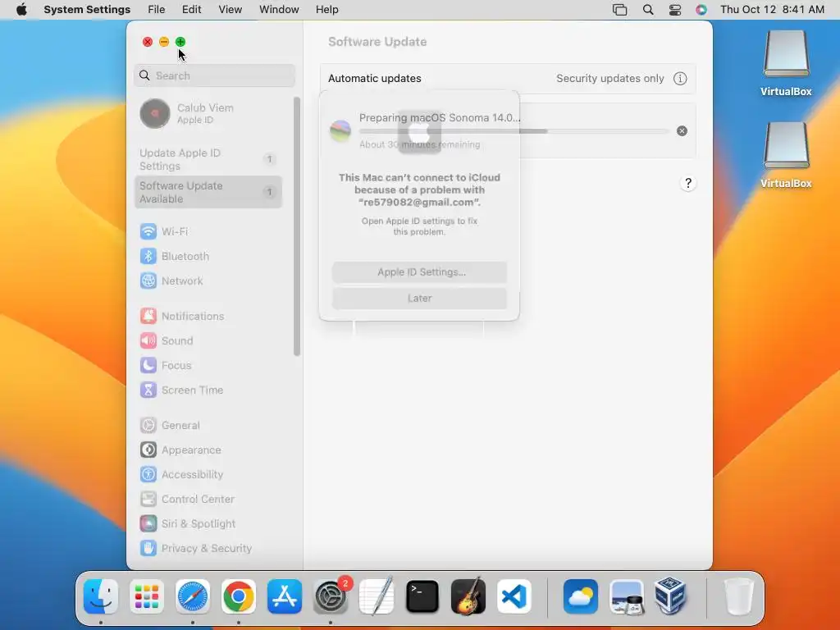Select the Accessibility icon
The height and width of the screenshot is (630, 840).
coord(148,475)
